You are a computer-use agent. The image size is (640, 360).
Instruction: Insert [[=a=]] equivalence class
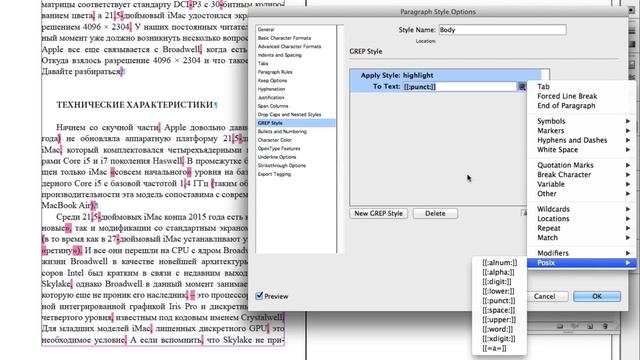point(499,348)
